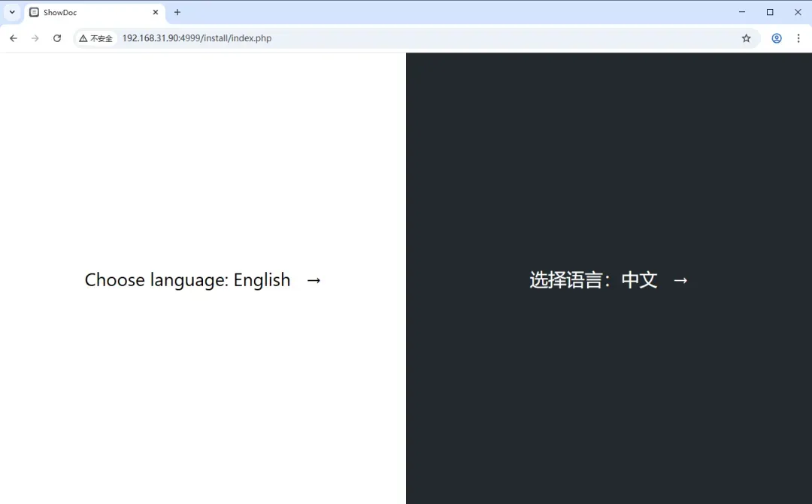This screenshot has width=812, height=504.
Task: Open the Chrome profile icon
Action: (x=777, y=38)
